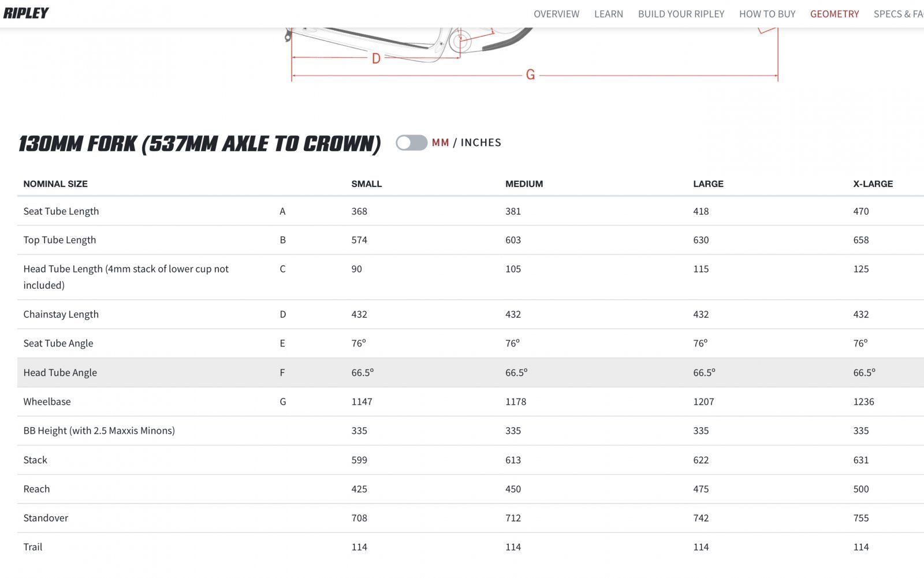Open the Specs & FAQ nav item
The height and width of the screenshot is (578, 924).
898,14
